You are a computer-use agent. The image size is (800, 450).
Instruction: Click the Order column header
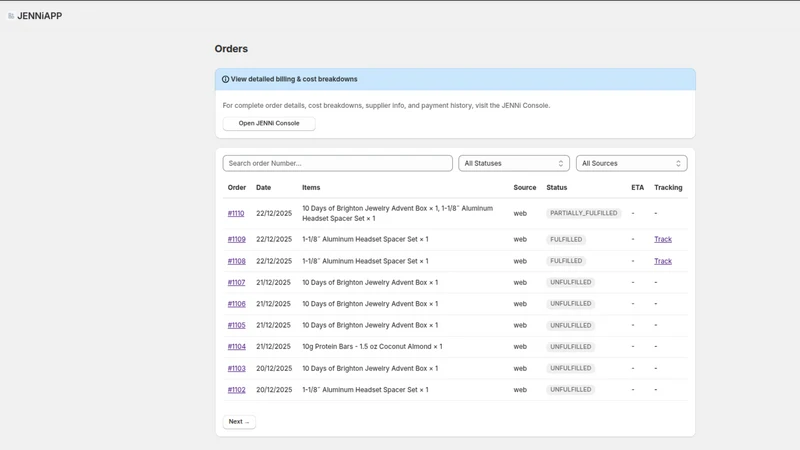point(237,188)
